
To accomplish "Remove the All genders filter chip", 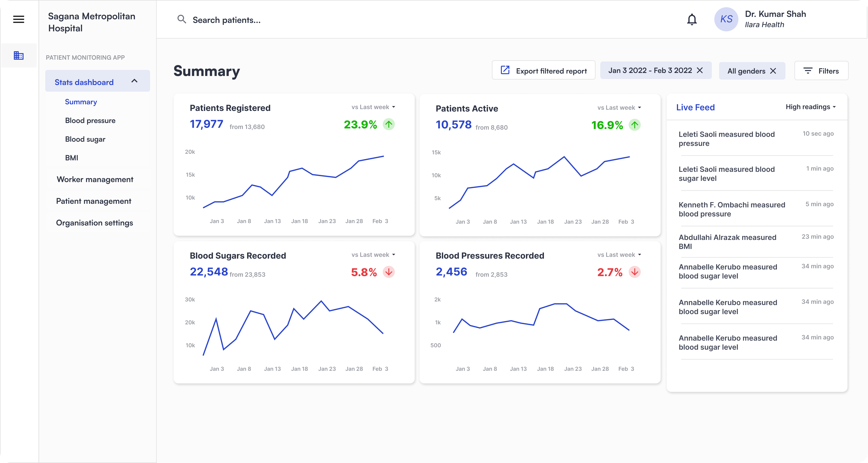I will [x=773, y=71].
